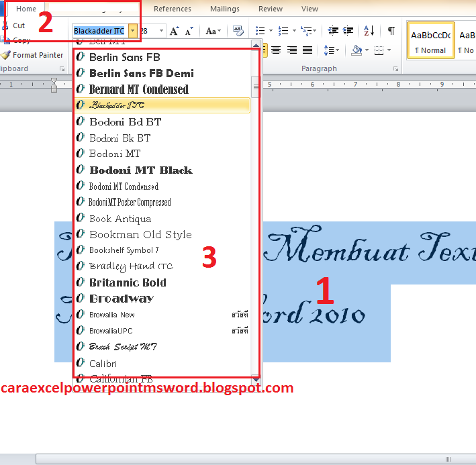Choose Calibri font
476x465 pixels.
pyautogui.click(x=162, y=363)
